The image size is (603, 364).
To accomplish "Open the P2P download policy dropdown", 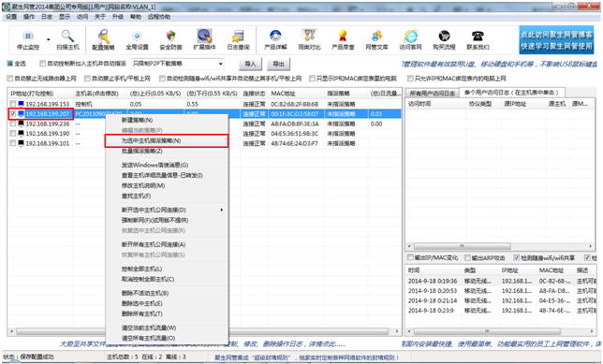I will (178, 64).
